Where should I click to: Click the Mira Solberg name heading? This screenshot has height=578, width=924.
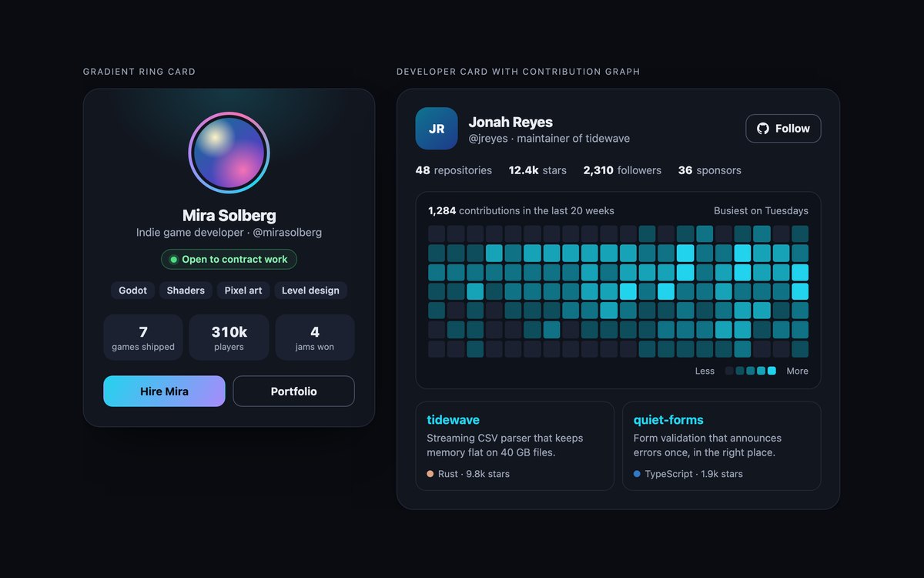point(229,215)
